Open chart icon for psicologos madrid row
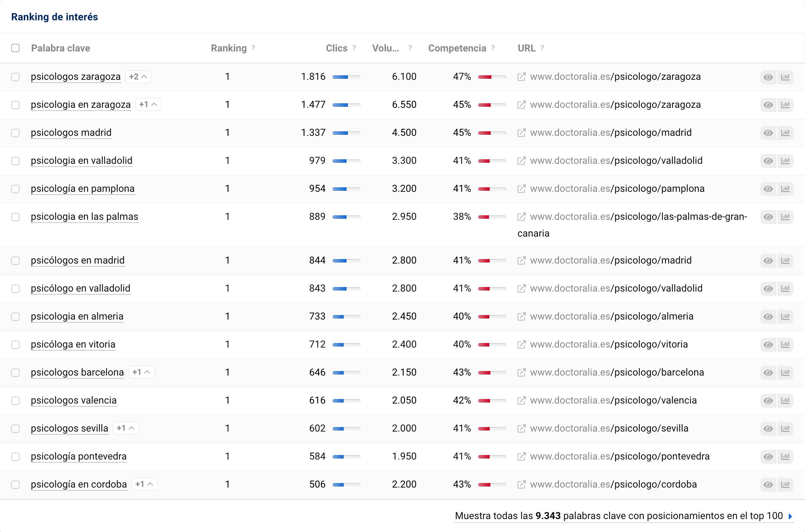 [x=785, y=133]
